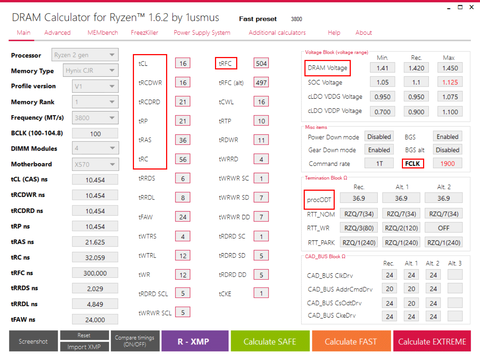Click RTT_PARK Alt 1 value RZQ/1(240)
This screenshot has height=361, width=480.
pos(401,242)
